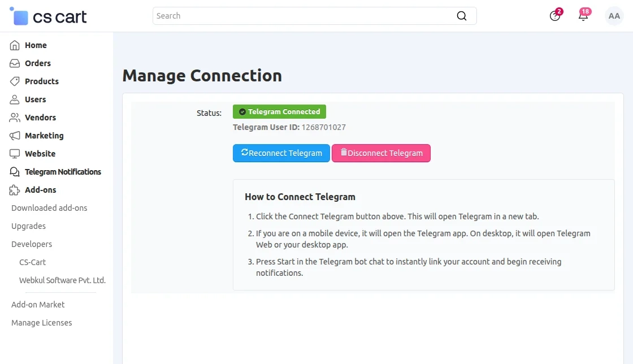Collapse the Add-ons menu section
This screenshot has height=364, width=633.
(40, 190)
